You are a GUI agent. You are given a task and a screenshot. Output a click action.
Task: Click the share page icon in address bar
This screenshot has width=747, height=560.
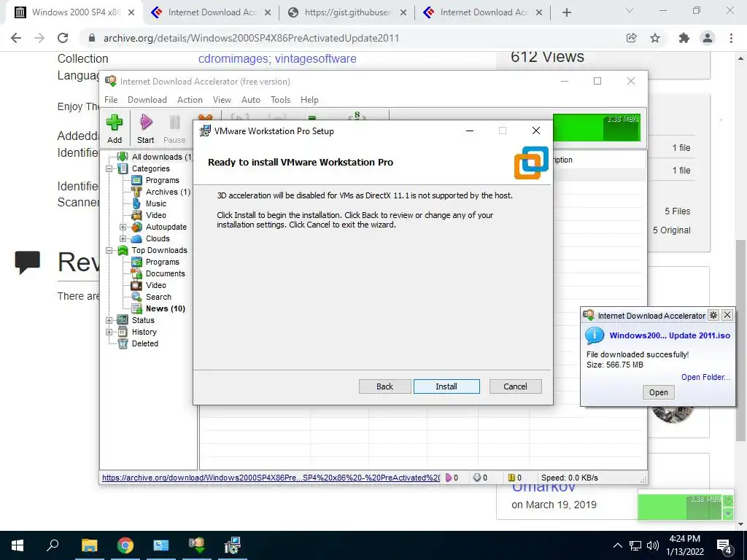[x=631, y=38]
